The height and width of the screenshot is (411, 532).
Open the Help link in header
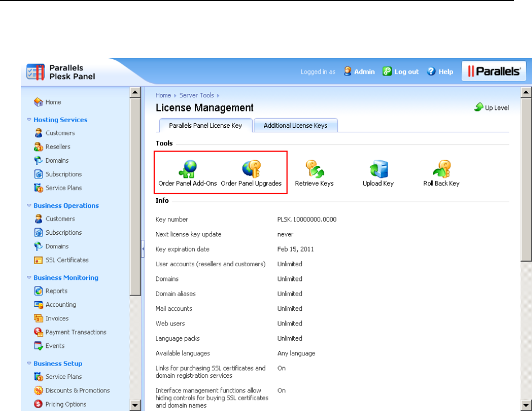tap(440, 72)
